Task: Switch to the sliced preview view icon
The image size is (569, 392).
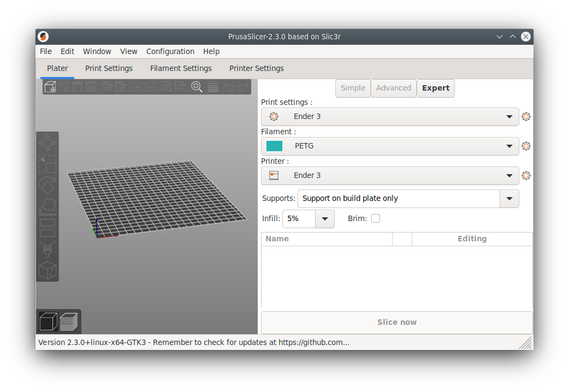Action: tap(69, 322)
